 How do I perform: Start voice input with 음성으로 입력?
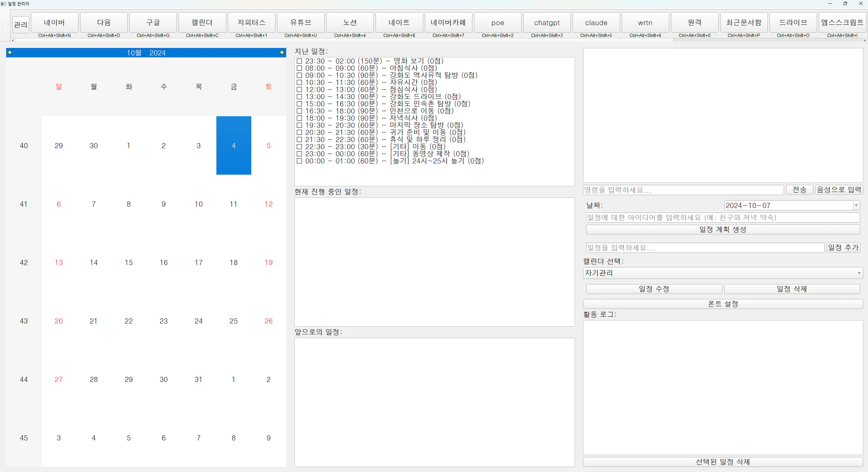point(839,190)
